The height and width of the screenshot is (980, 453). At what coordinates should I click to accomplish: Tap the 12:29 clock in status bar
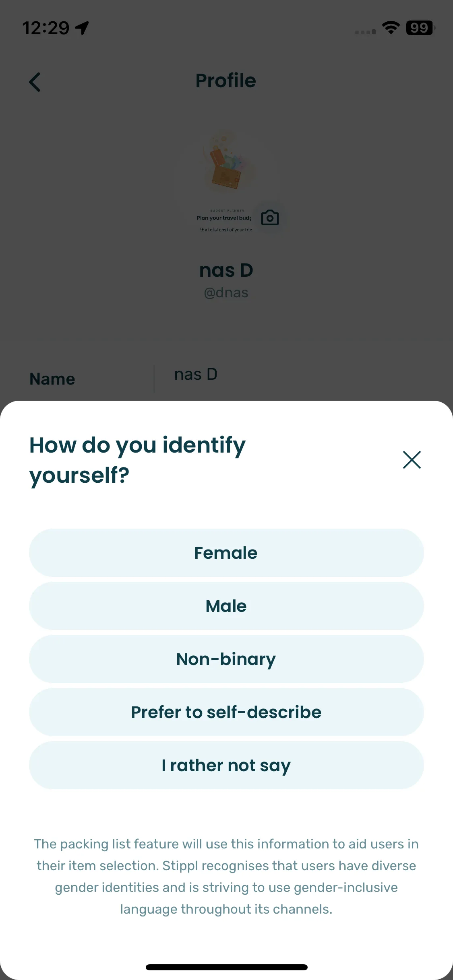[46, 28]
